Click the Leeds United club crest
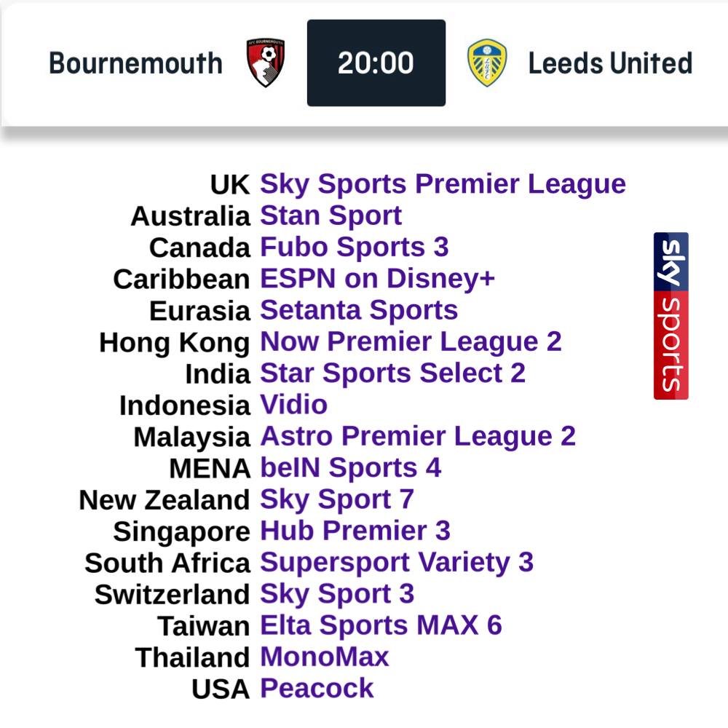This screenshot has height=728, width=728. (x=486, y=63)
